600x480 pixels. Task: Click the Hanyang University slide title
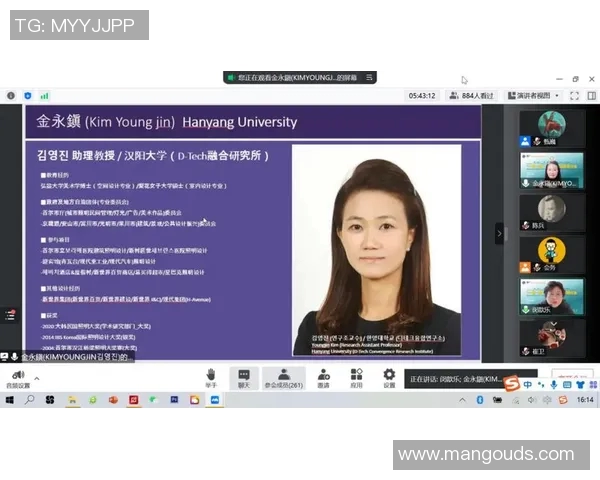click(240, 122)
